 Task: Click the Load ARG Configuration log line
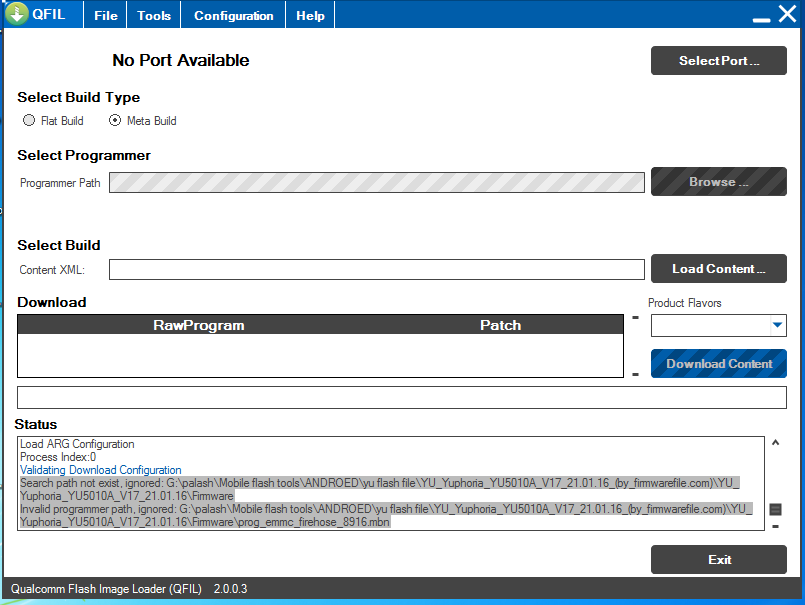[77, 444]
